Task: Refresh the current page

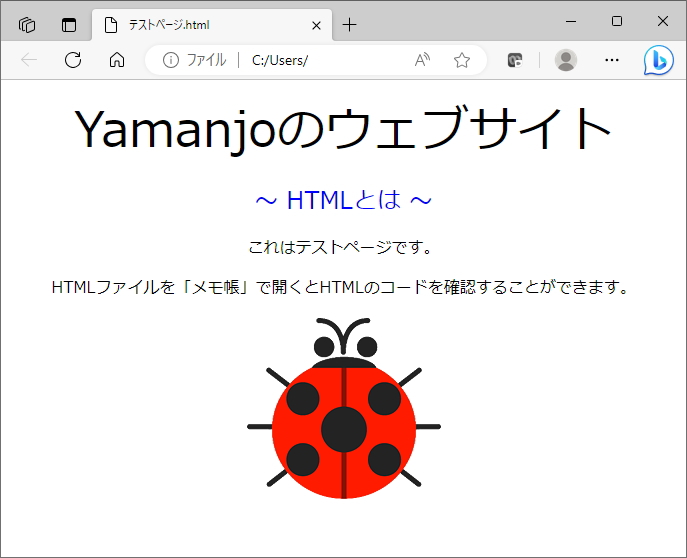Action: point(73,60)
